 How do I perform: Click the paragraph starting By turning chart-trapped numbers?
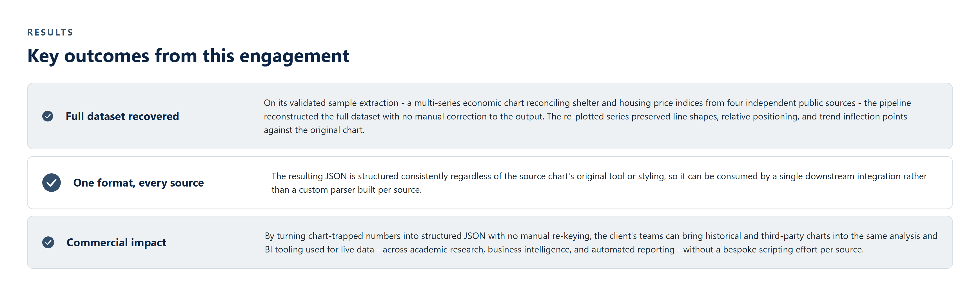point(601,243)
